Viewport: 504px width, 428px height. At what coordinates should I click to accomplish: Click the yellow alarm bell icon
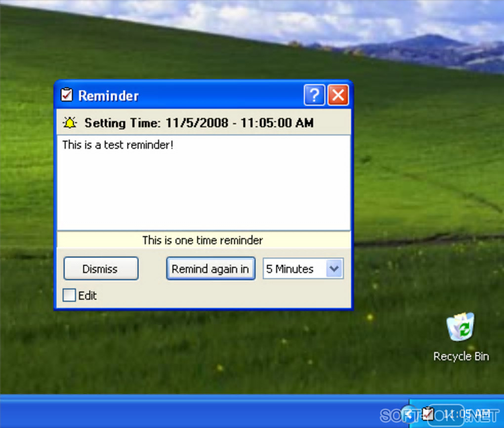pos(70,123)
